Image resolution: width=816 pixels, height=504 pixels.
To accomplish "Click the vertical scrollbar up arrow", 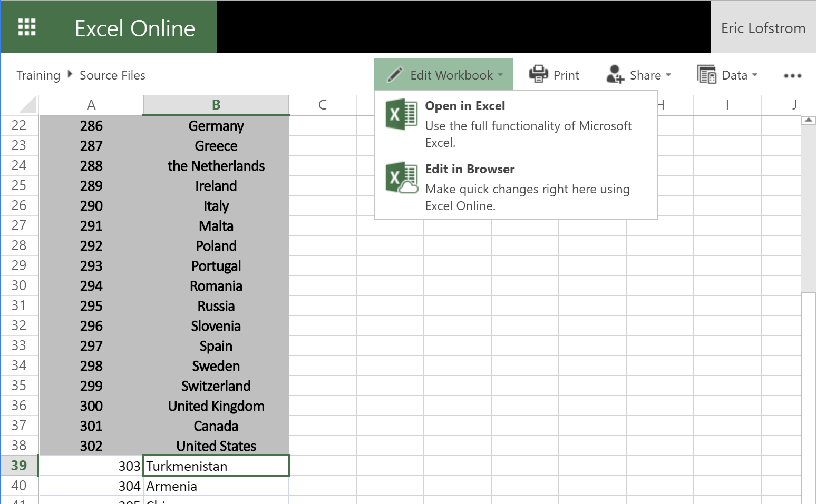I will tap(808, 119).
